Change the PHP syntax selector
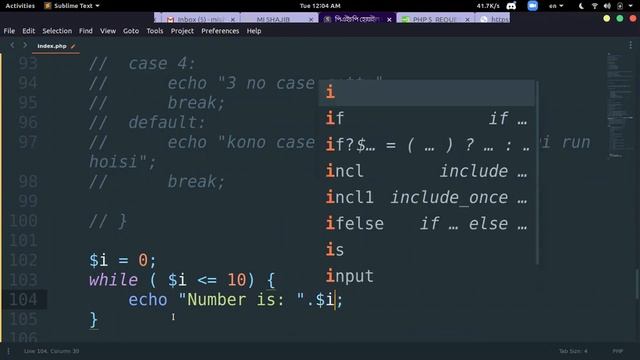 618,351
